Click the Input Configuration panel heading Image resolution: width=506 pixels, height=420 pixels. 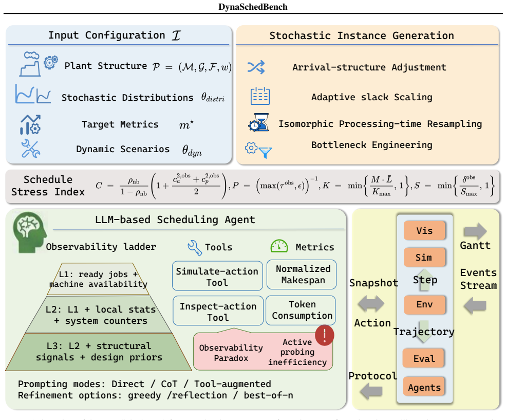114,35
